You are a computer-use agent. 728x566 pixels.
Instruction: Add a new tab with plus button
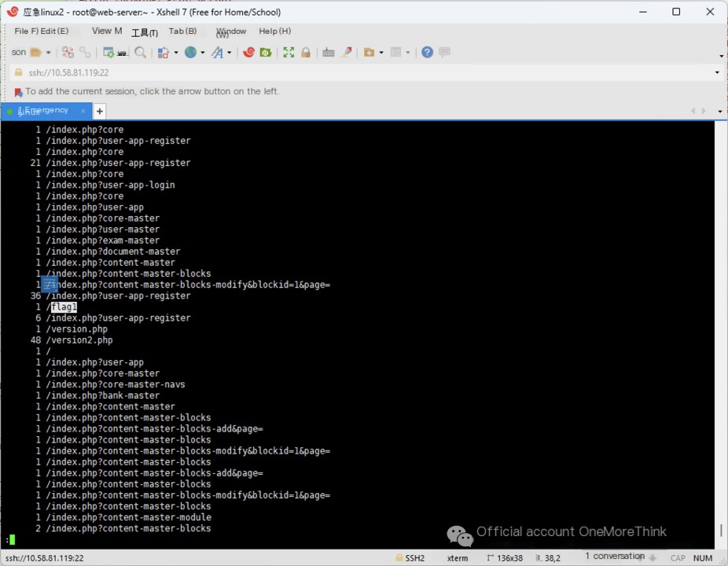99,111
